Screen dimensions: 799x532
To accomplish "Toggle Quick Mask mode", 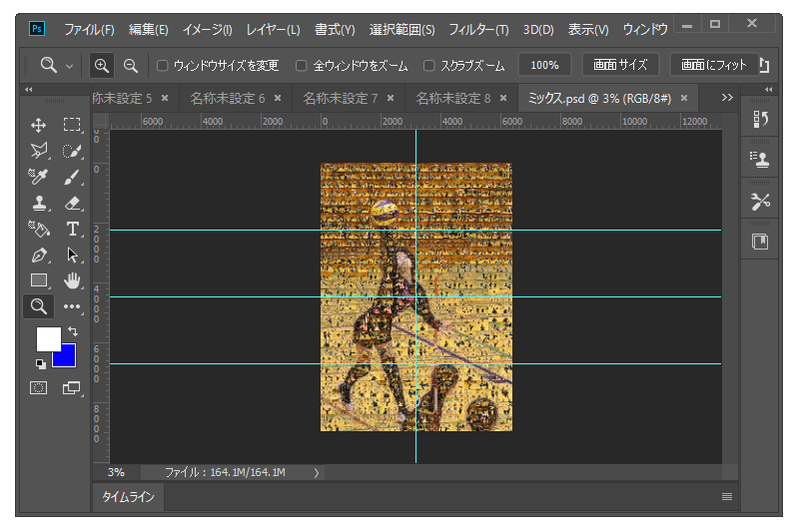I will click(39, 388).
